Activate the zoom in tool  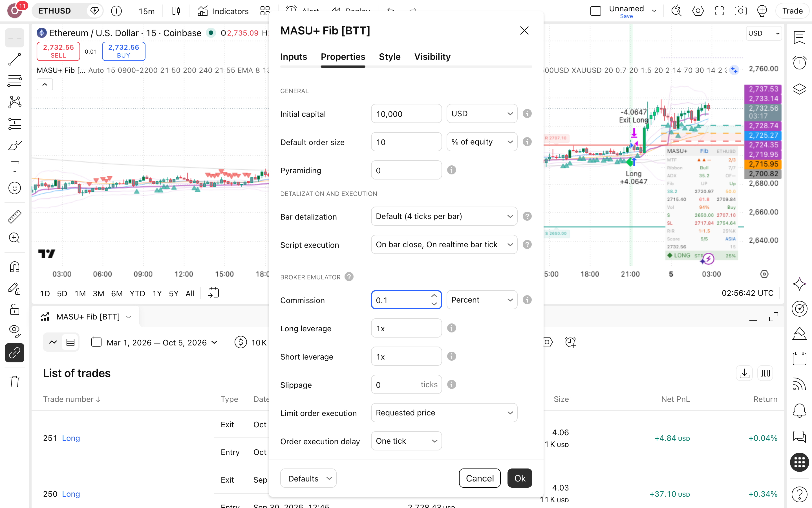point(15,238)
